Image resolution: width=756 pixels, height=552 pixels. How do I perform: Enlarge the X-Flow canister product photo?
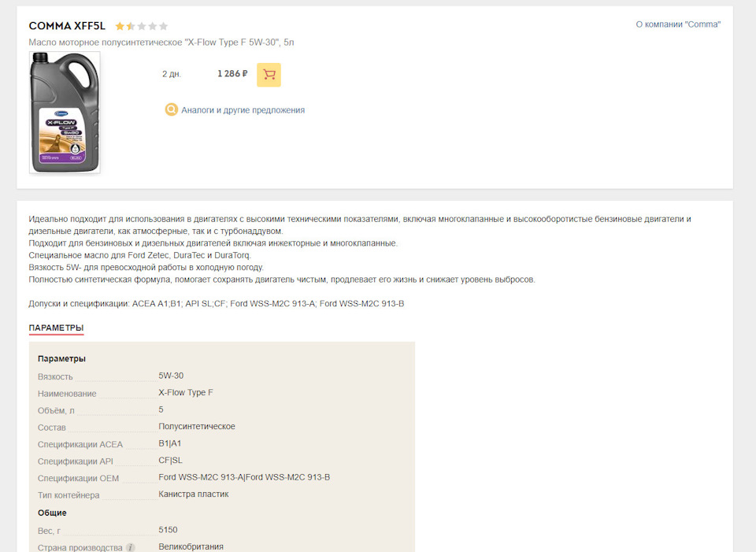pyautogui.click(x=65, y=113)
